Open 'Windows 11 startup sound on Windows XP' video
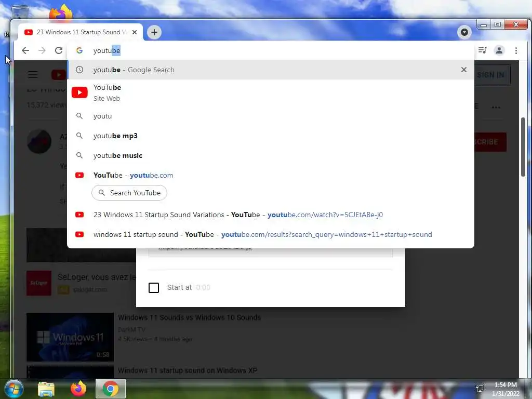Image resolution: width=532 pixels, height=399 pixels. (187, 370)
